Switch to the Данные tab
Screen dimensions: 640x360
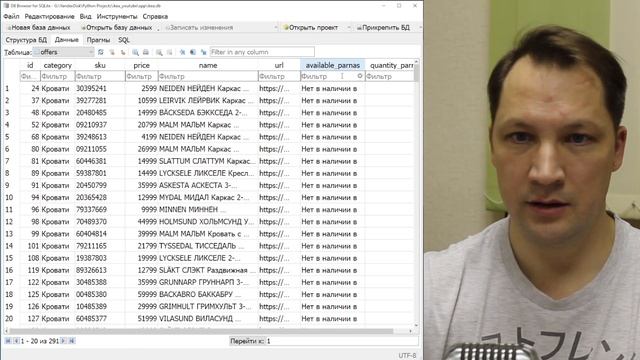(x=67, y=40)
